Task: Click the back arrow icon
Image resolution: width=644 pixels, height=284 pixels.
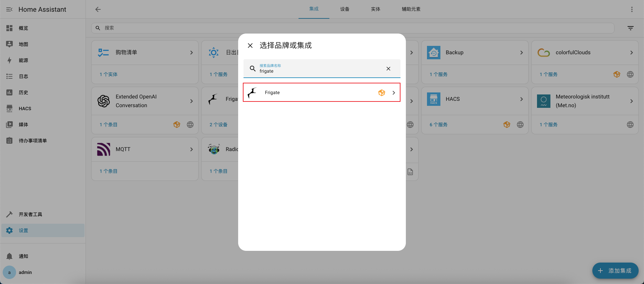Action: [98, 9]
